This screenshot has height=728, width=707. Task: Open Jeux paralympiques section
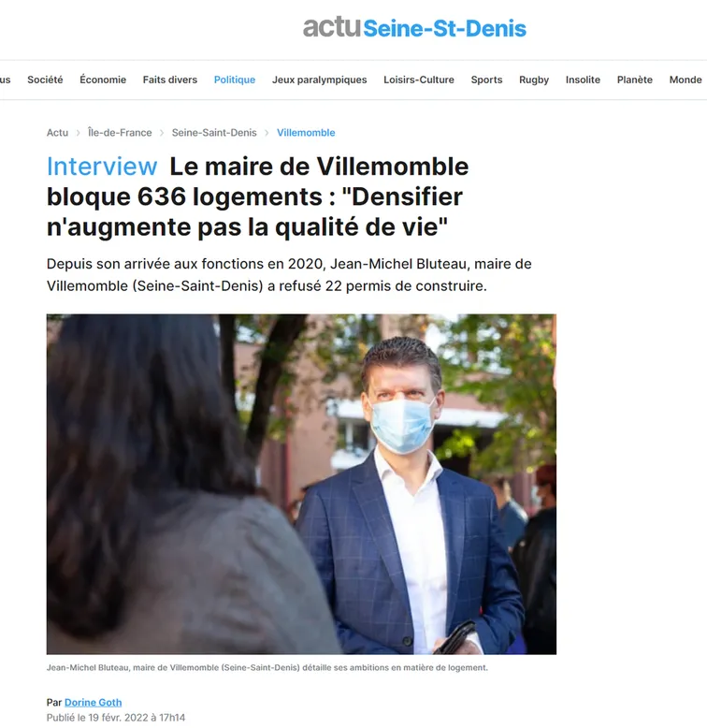pos(319,80)
